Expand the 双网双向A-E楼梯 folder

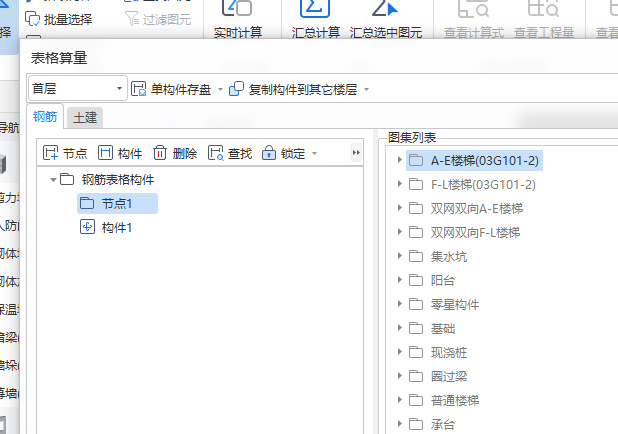(x=399, y=208)
